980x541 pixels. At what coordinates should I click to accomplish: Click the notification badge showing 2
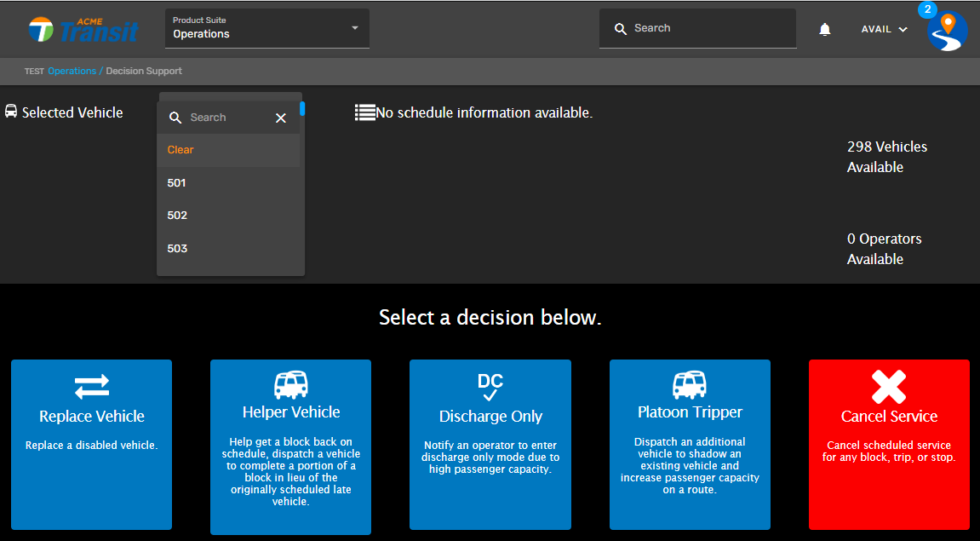point(927,9)
